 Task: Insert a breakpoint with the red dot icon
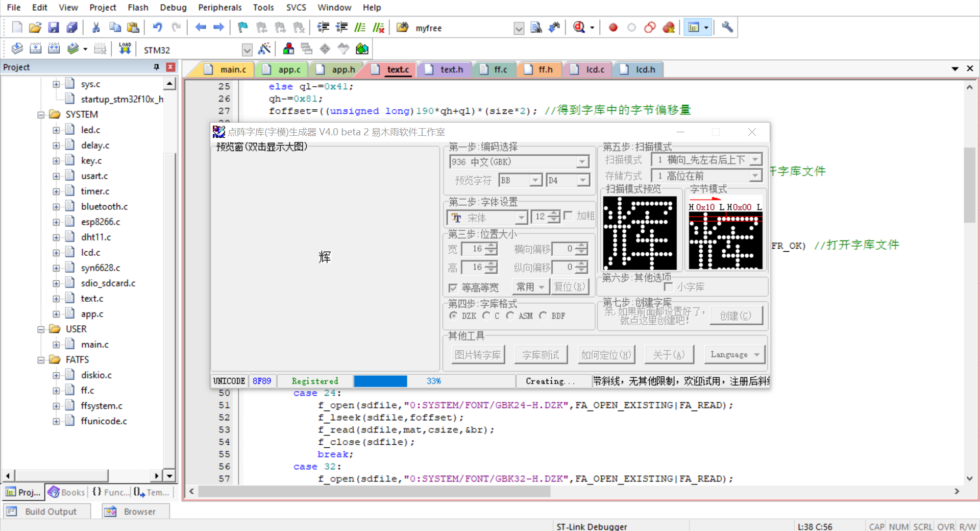613,28
